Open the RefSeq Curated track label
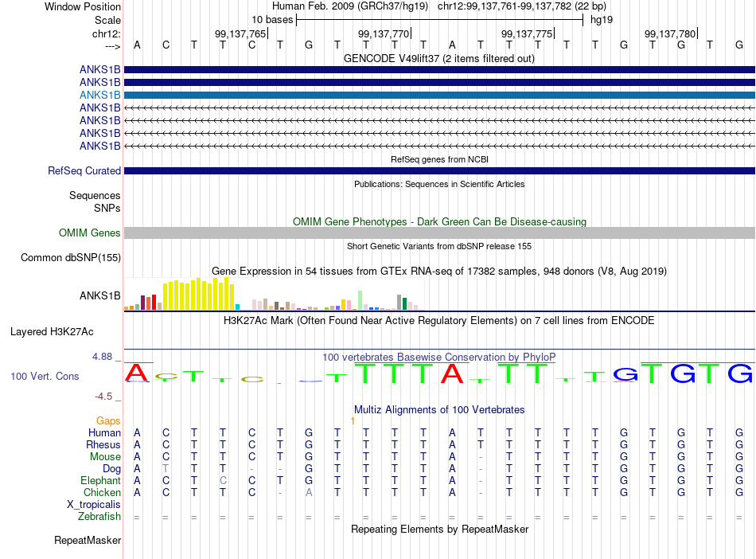Image resolution: width=756 pixels, height=559 pixels. point(84,170)
